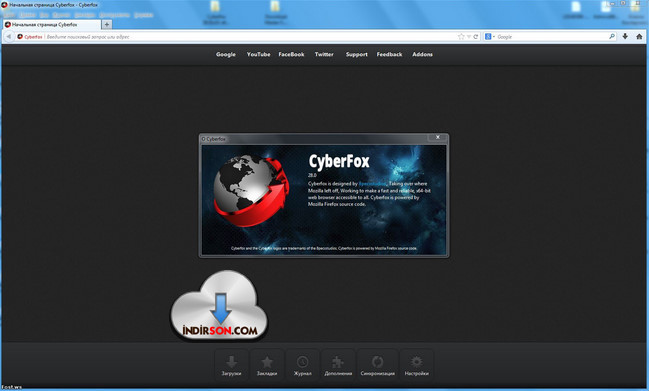Open the Закладки bookmarks tile

pyautogui.click(x=267, y=365)
